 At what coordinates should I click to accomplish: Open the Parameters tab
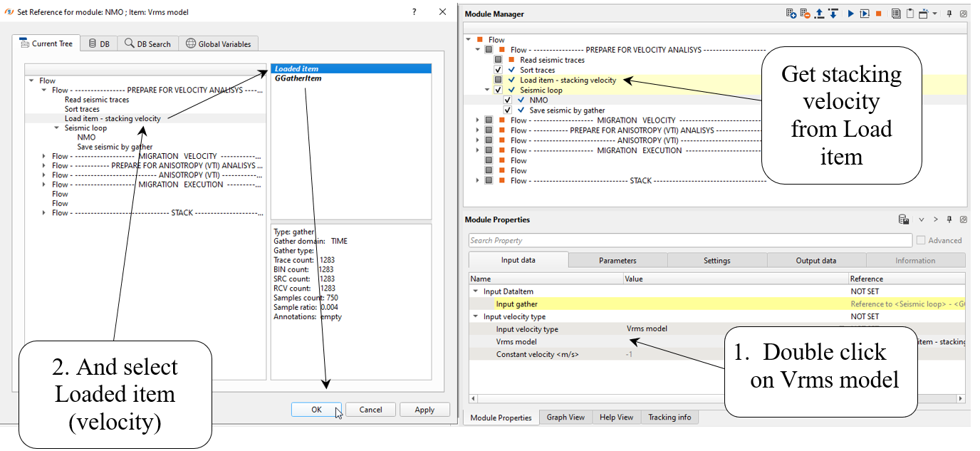(617, 260)
